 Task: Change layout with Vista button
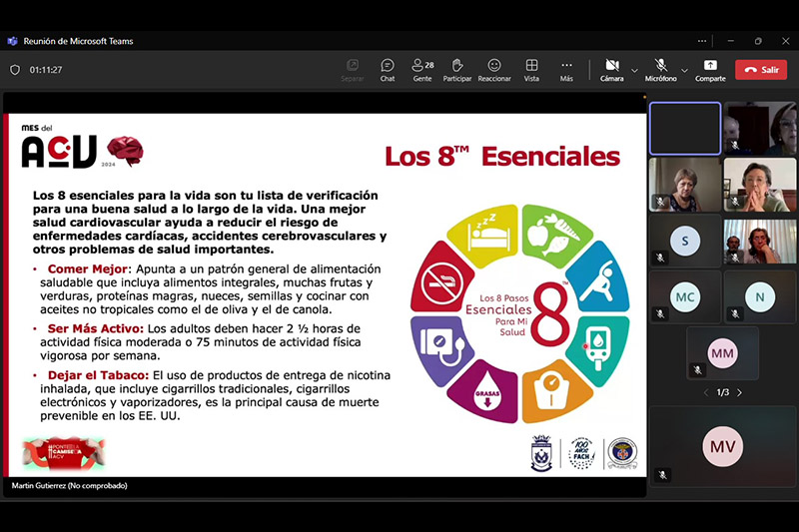pos(531,70)
